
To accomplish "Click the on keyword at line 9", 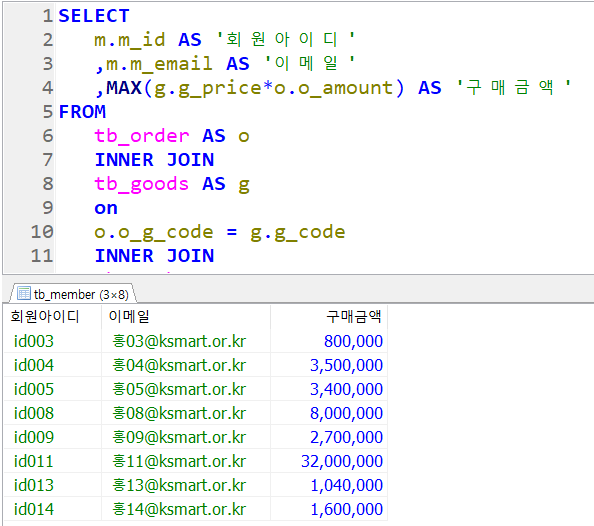I will point(106,208).
